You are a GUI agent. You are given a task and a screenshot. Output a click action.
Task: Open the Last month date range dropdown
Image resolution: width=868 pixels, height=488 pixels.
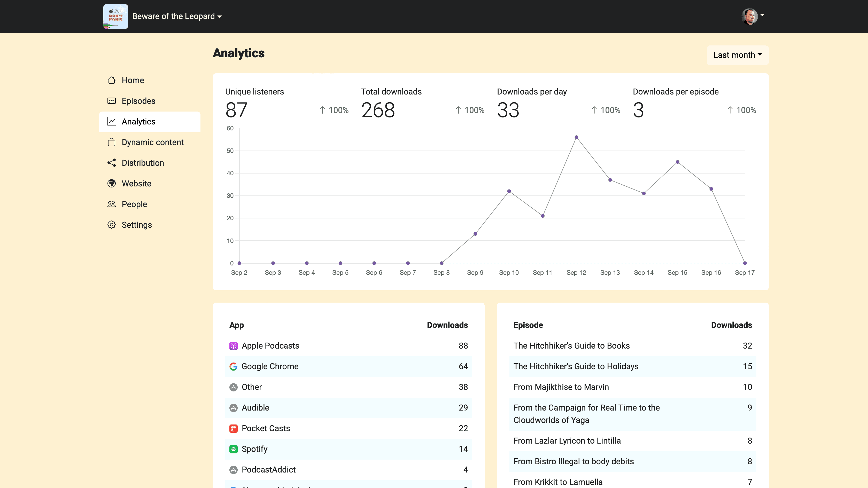[737, 55]
